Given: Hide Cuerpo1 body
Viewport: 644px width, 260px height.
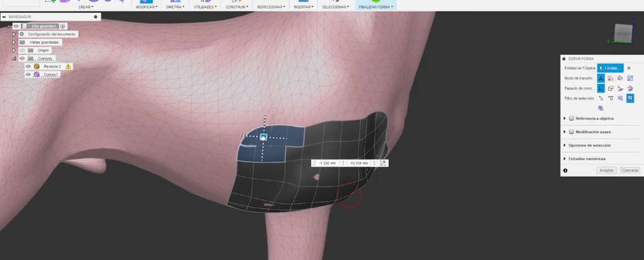Looking at the screenshot, I should [x=29, y=75].
